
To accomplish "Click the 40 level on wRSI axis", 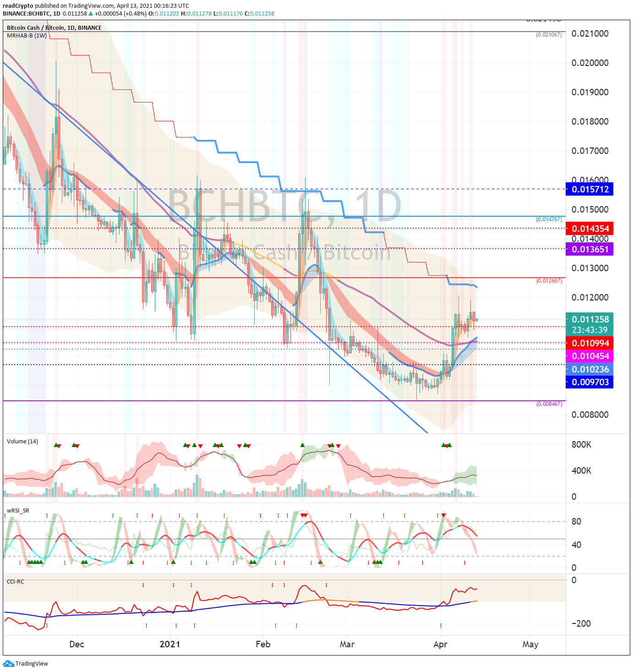I will (x=576, y=545).
